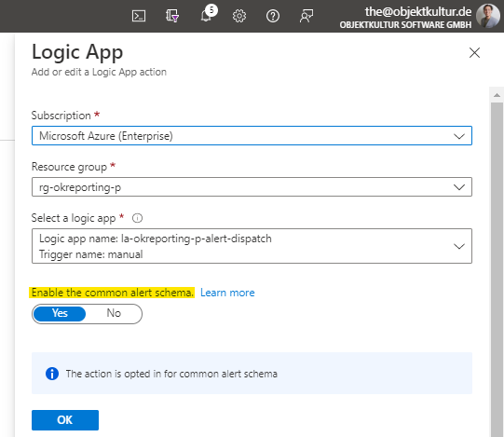This screenshot has width=504, height=437.
Task: Expand the Subscription dropdown
Action: tap(252, 136)
